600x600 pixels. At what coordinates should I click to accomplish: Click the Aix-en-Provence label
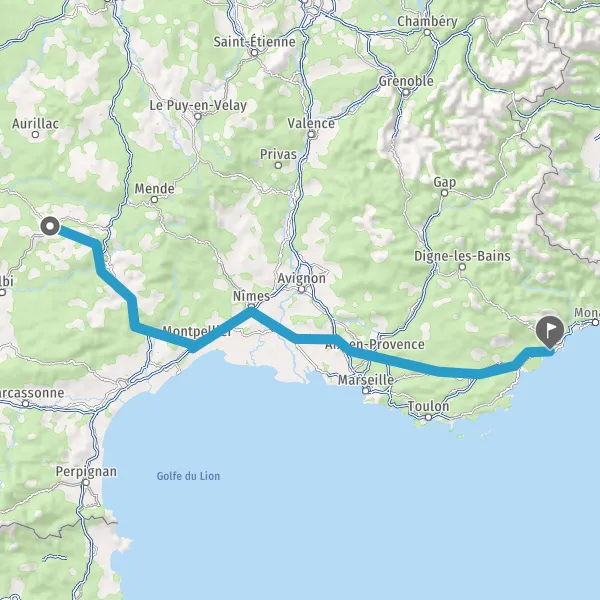(375, 344)
